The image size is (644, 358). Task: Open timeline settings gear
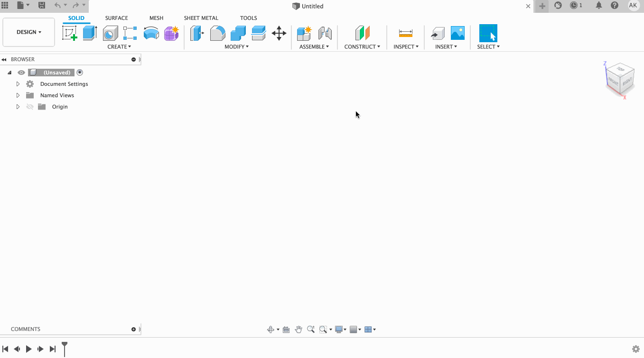click(636, 349)
